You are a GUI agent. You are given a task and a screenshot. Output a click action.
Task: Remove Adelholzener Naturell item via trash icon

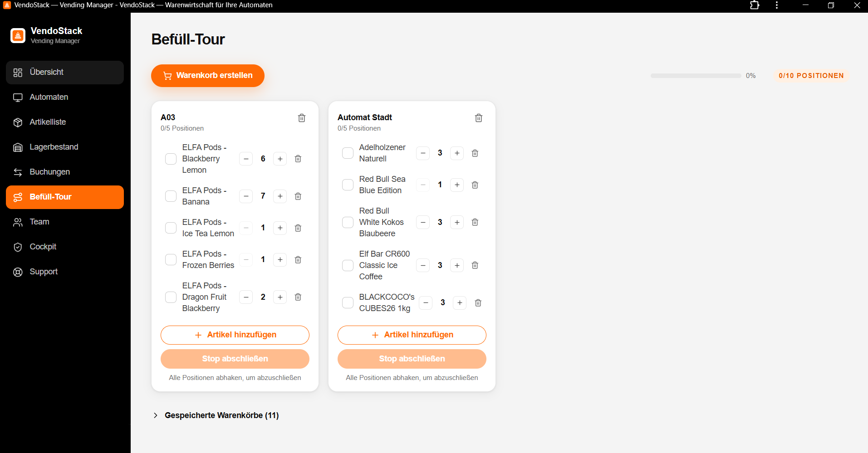tap(475, 153)
